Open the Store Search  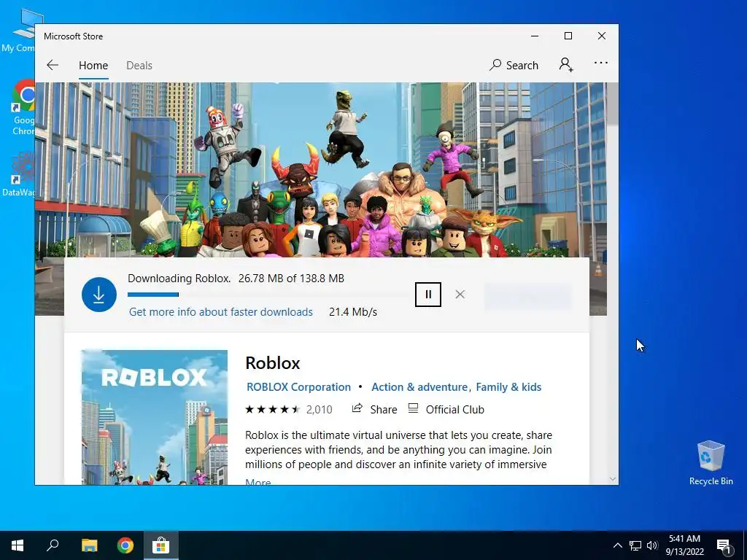click(x=514, y=65)
